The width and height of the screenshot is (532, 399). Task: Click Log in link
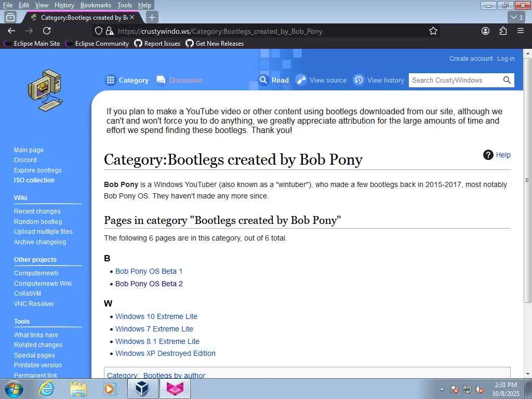click(506, 58)
